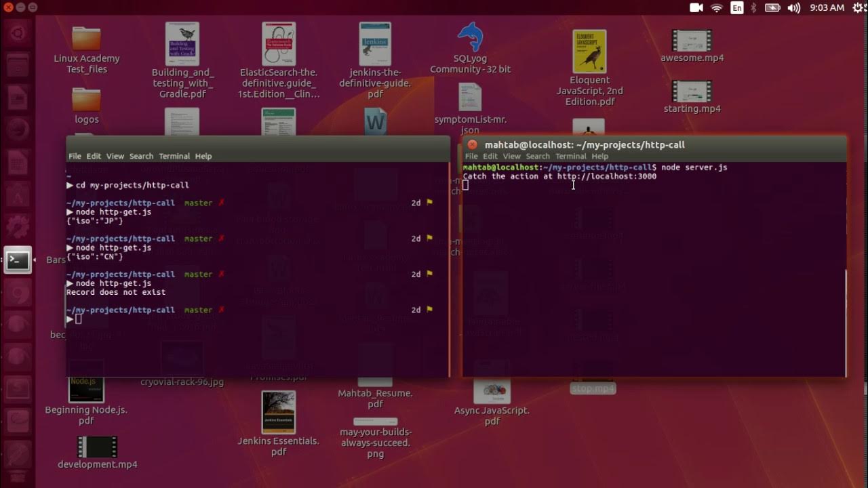Open the starting.mp4 video file

click(692, 91)
